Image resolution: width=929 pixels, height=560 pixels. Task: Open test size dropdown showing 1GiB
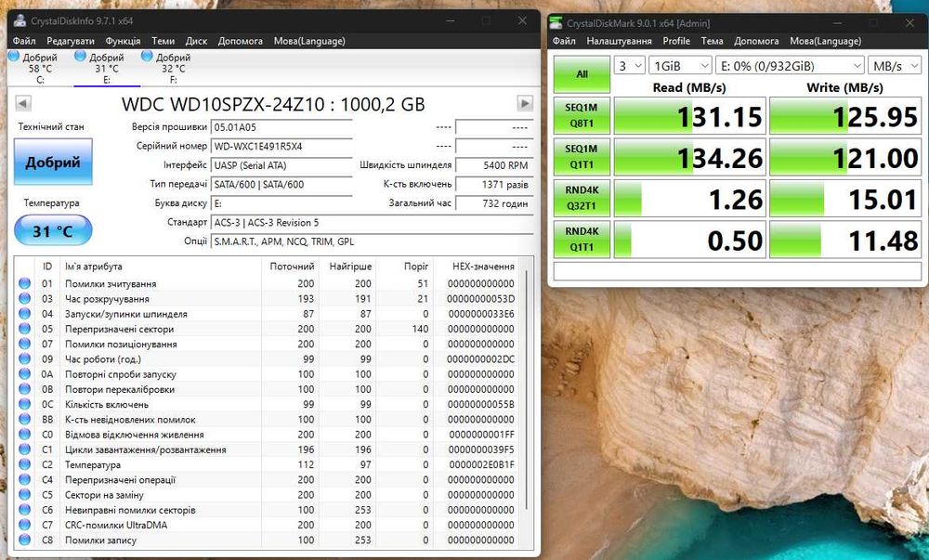680,66
